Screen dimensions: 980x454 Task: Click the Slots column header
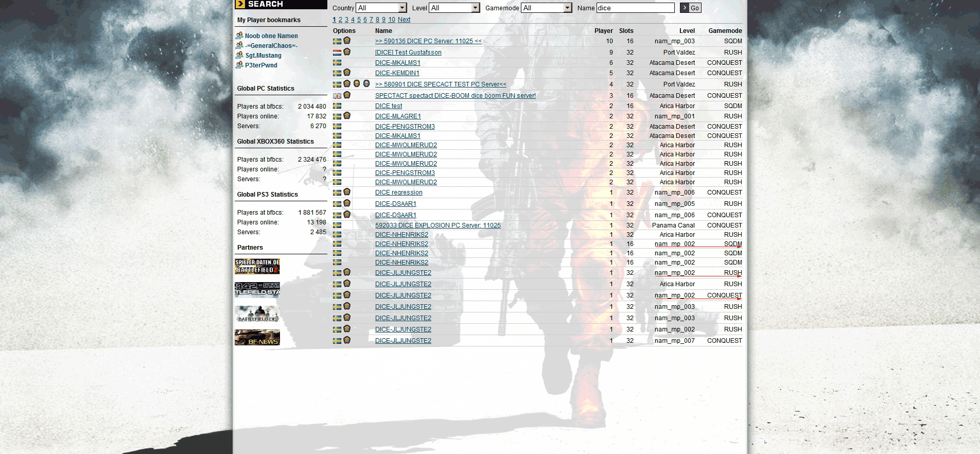click(626, 31)
